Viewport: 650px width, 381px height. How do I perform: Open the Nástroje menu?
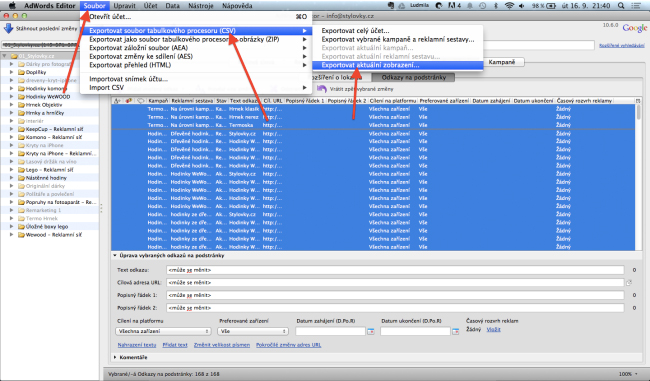201,6
